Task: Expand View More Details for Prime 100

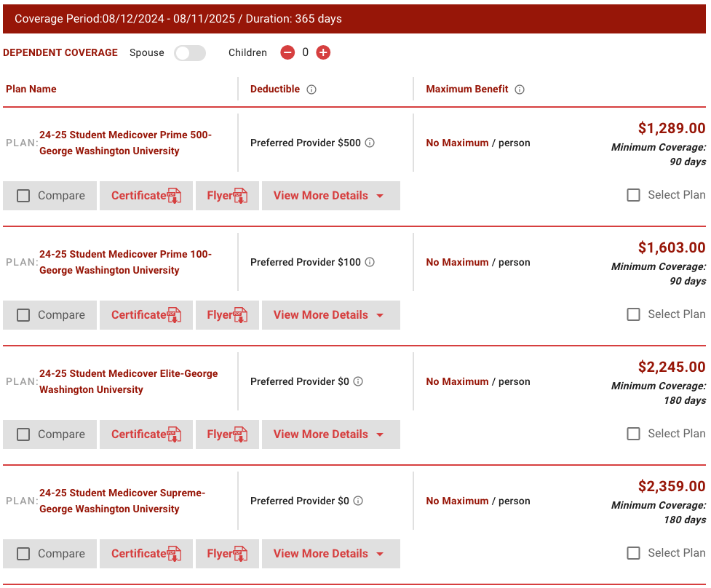Action: 331,315
